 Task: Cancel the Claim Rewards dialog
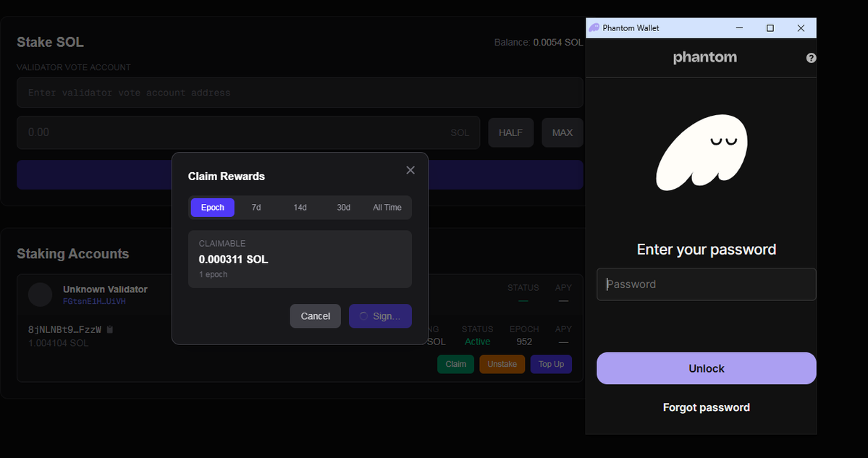(316, 316)
